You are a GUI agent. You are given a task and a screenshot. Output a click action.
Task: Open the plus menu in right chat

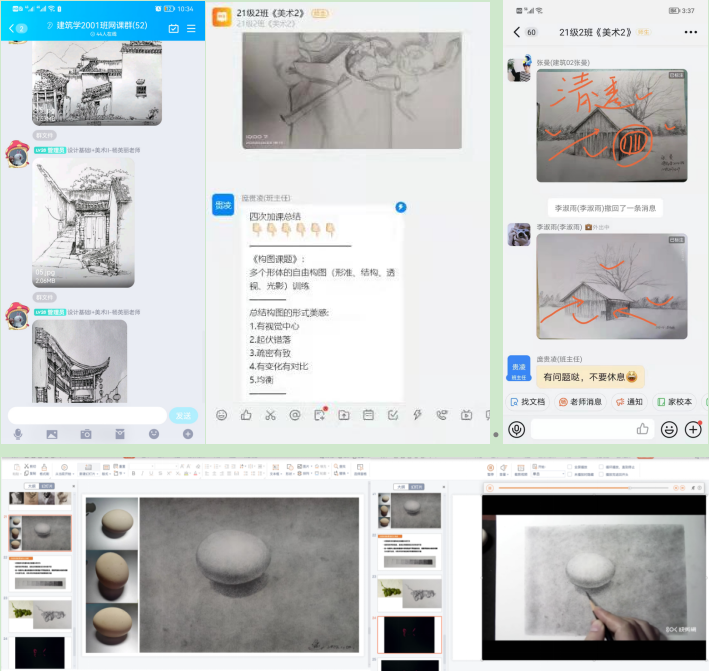tap(693, 429)
